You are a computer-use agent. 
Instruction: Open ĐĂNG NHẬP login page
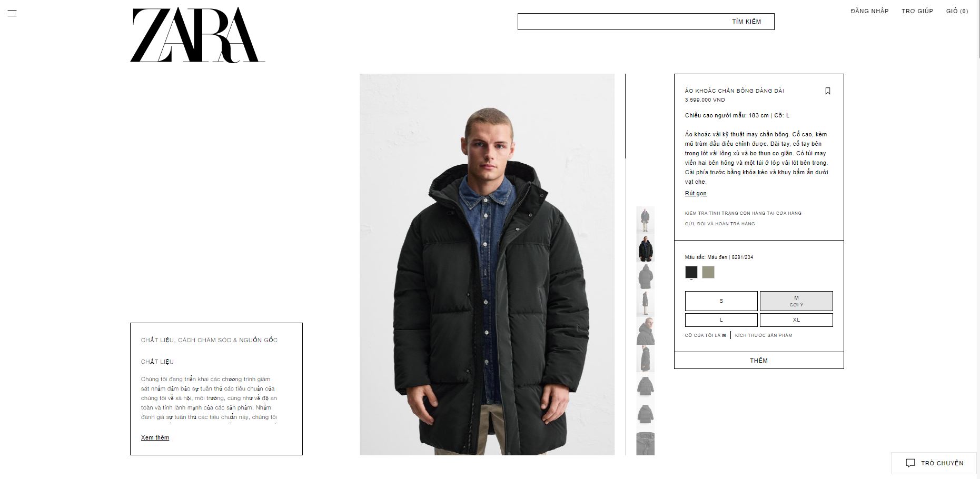coord(869,11)
